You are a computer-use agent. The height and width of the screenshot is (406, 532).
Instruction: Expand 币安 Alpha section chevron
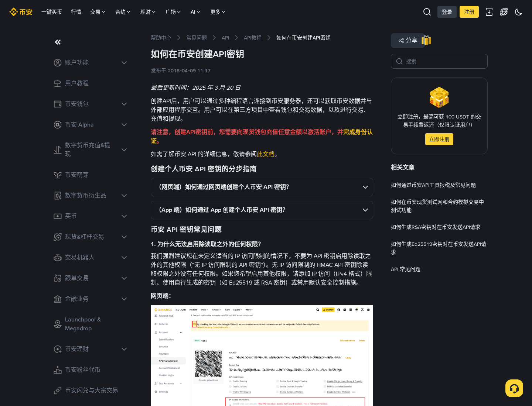click(x=124, y=125)
